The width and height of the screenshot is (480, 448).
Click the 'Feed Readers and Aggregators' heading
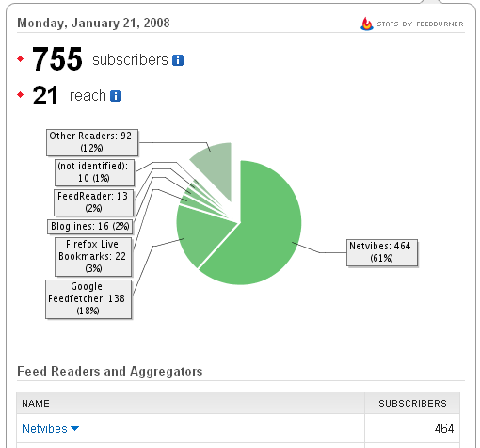pyautogui.click(x=110, y=371)
